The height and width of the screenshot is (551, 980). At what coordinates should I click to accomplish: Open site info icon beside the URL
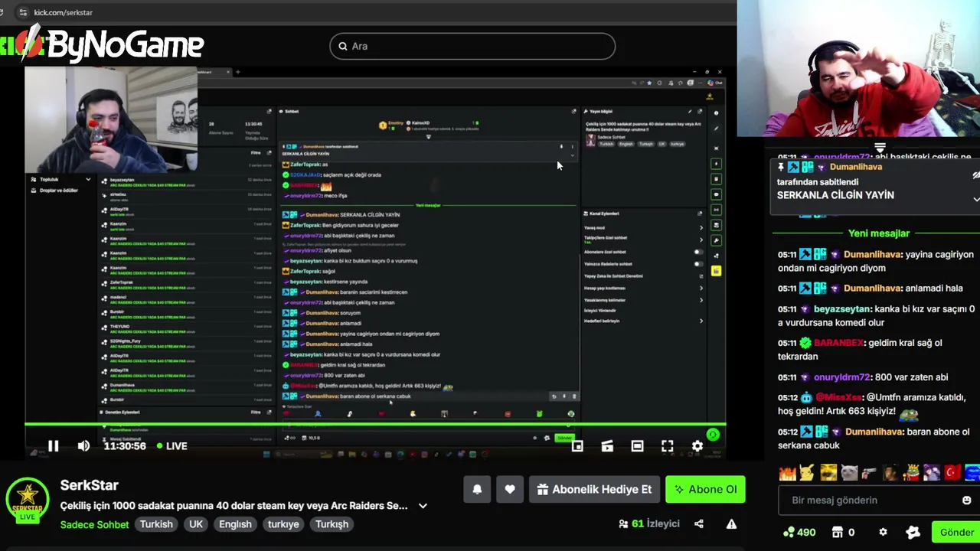pos(21,12)
